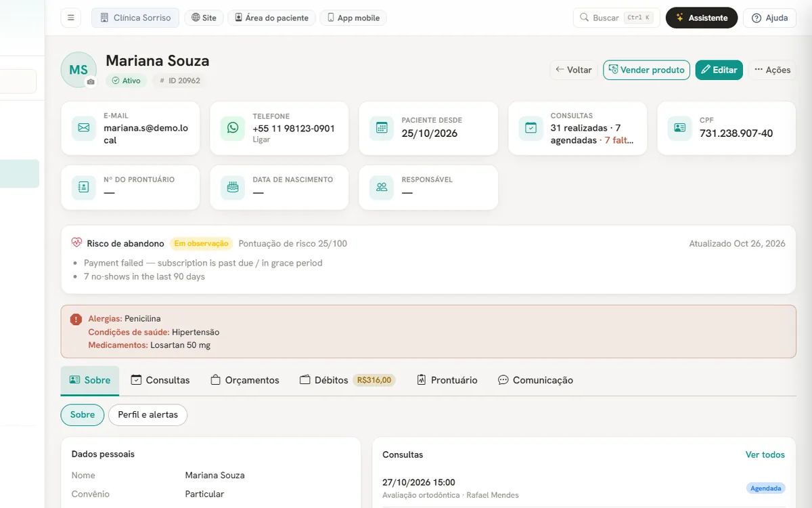Click the CPF number 731.238.907-40
The image size is (812, 508).
click(x=736, y=133)
